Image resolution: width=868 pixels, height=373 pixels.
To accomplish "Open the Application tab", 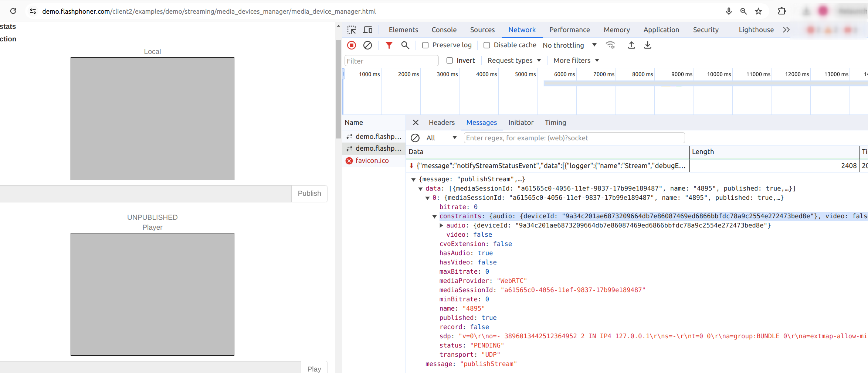I will [661, 30].
